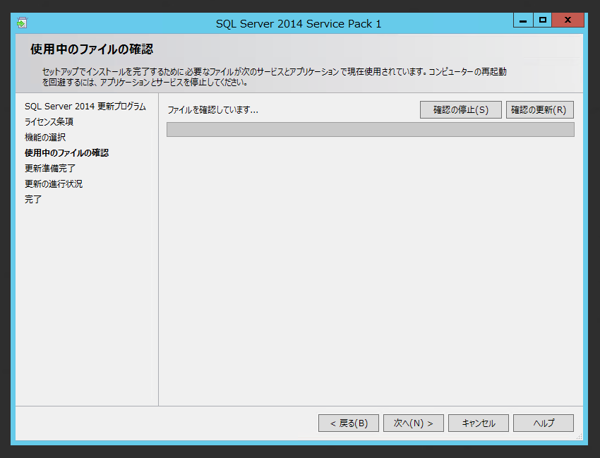This screenshot has height=458, width=600.
Task: Select the 更新準備完了 step
Action: pyautogui.click(x=50, y=168)
